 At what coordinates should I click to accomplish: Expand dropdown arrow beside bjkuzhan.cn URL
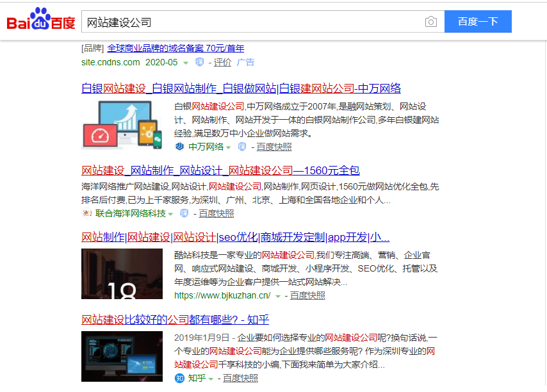coord(278,297)
